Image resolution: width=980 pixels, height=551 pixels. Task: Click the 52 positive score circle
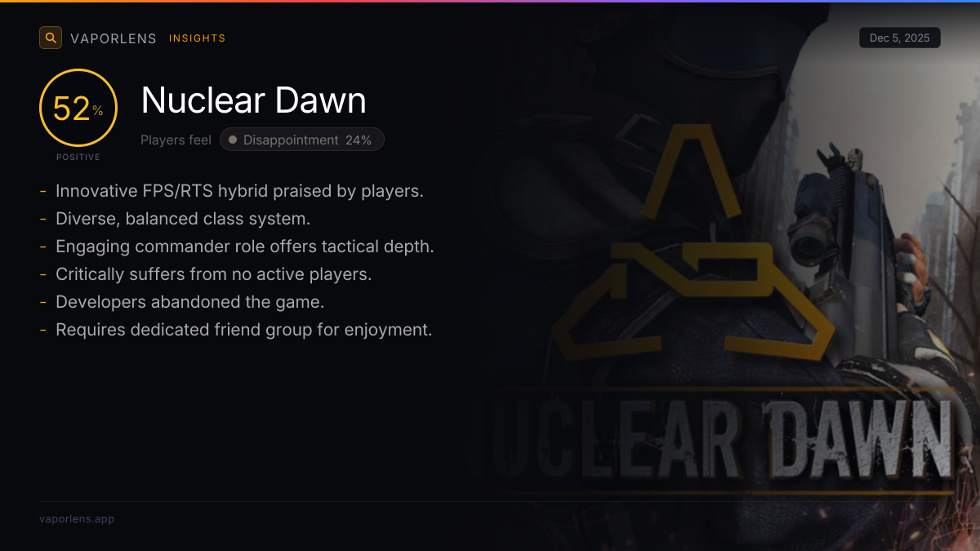pos(78,109)
